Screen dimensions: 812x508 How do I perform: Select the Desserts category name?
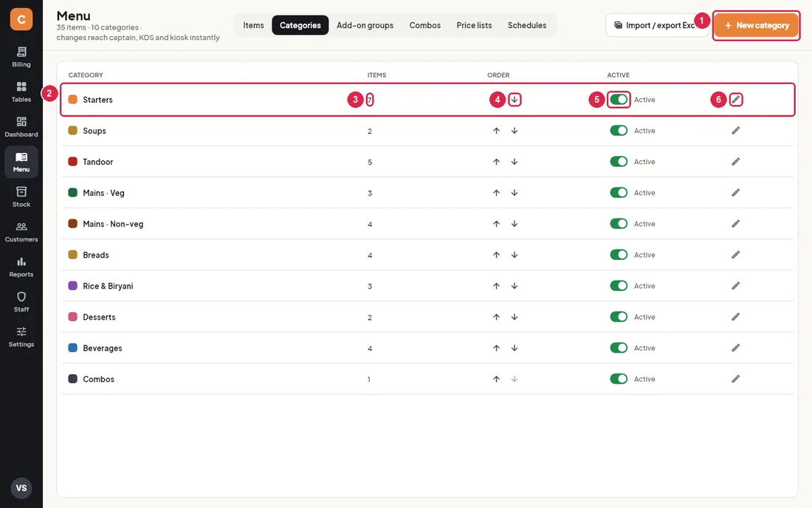coord(99,317)
